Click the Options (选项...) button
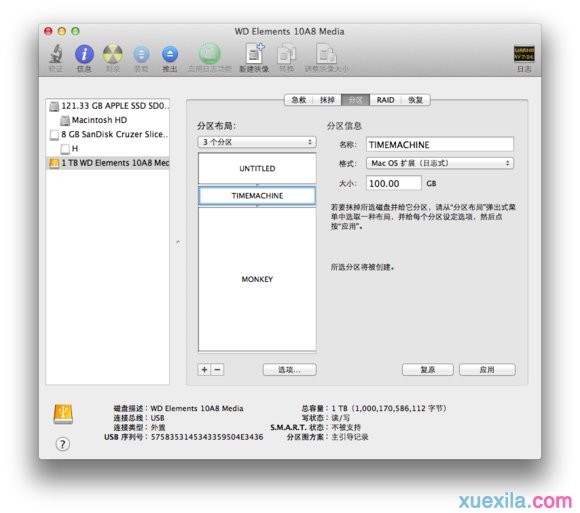The height and width of the screenshot is (513, 580). (x=290, y=369)
